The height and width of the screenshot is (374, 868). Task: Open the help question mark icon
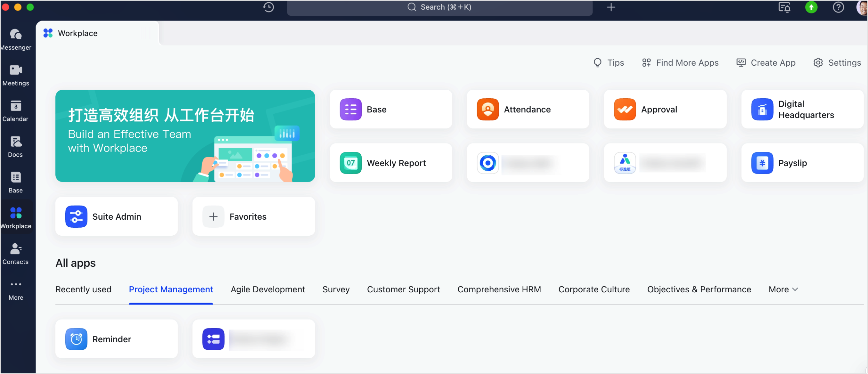point(838,7)
